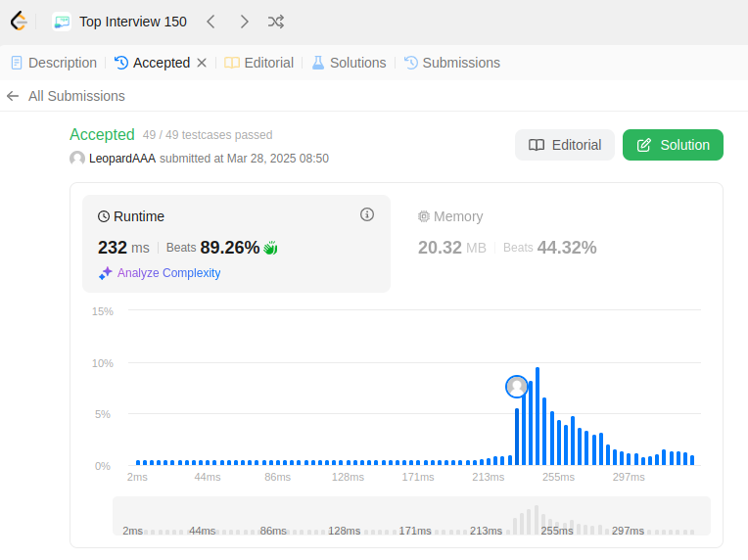
Task: Open the Solutions tab
Action: coord(349,63)
